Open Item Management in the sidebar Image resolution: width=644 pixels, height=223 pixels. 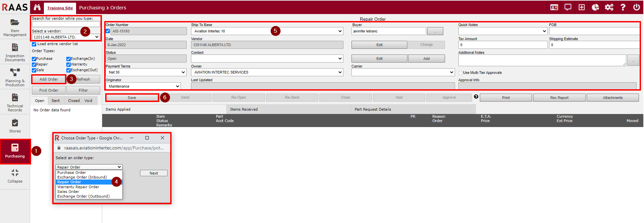pos(15,27)
